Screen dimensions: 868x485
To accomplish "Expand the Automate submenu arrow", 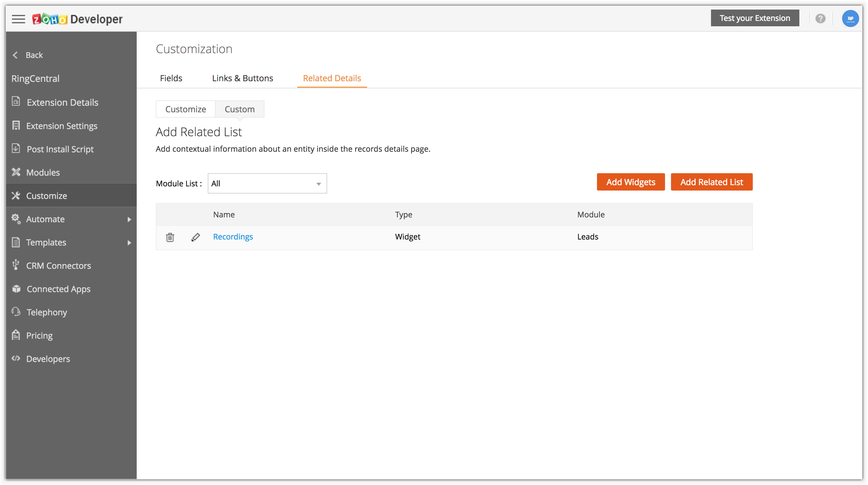I will click(129, 220).
